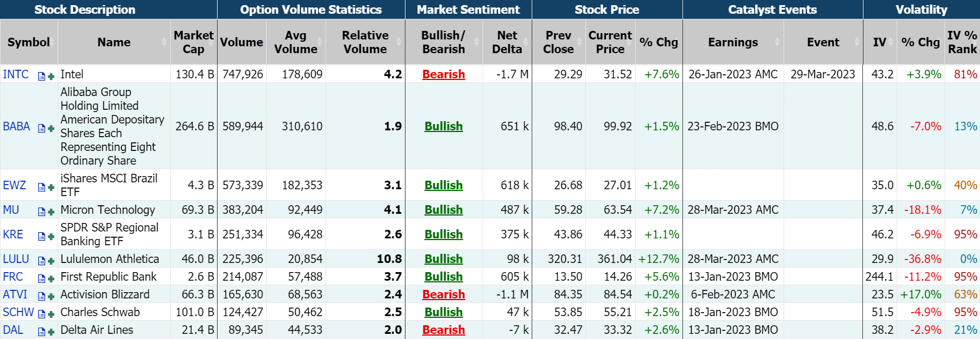Sort by the Relative Volume column header
The image size is (980, 339).
click(365, 42)
